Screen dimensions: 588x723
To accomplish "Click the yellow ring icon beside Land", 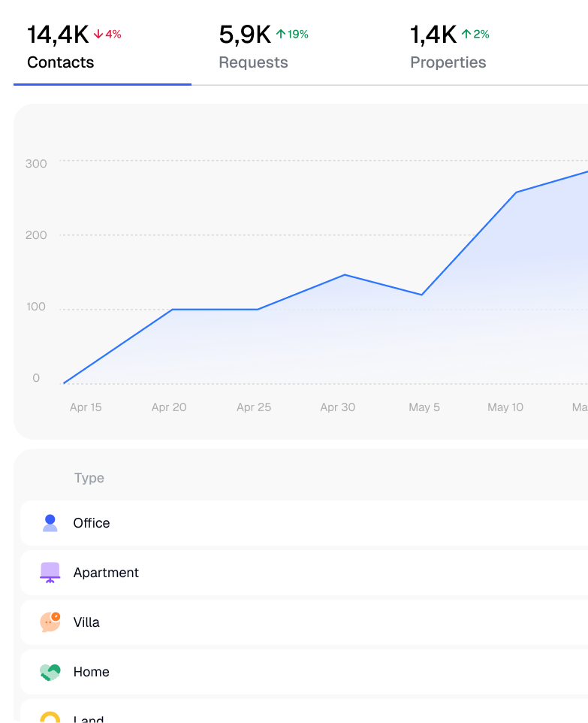I will [x=50, y=718].
